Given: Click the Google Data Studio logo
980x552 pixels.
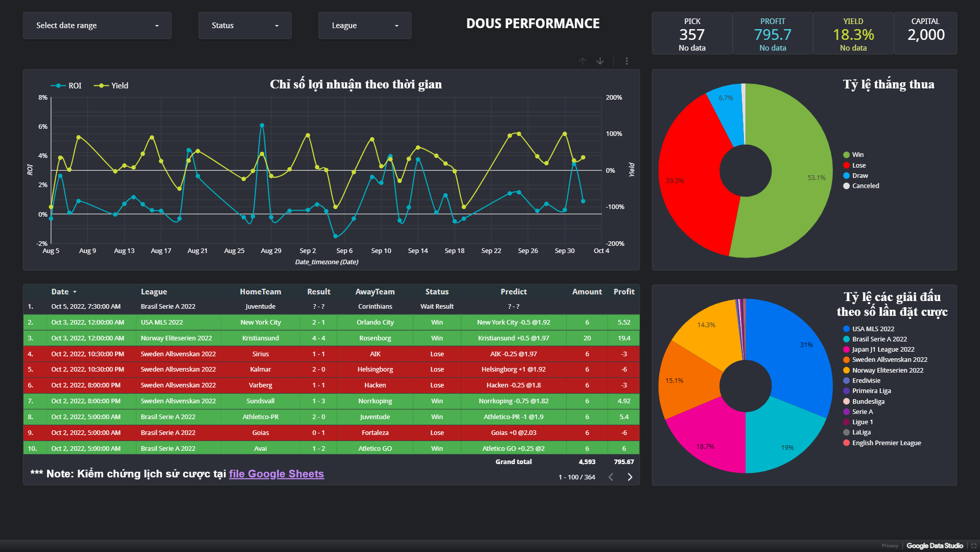Looking at the screenshot, I should [x=935, y=546].
